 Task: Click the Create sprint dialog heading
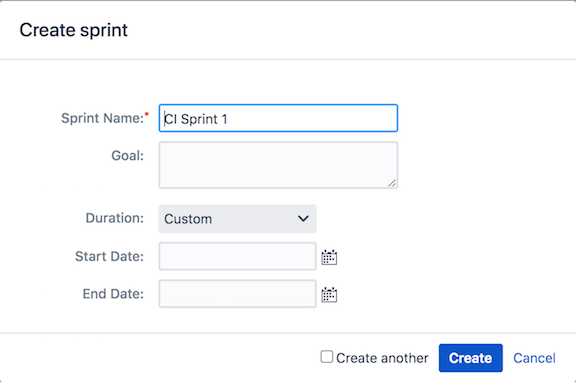[73, 30]
